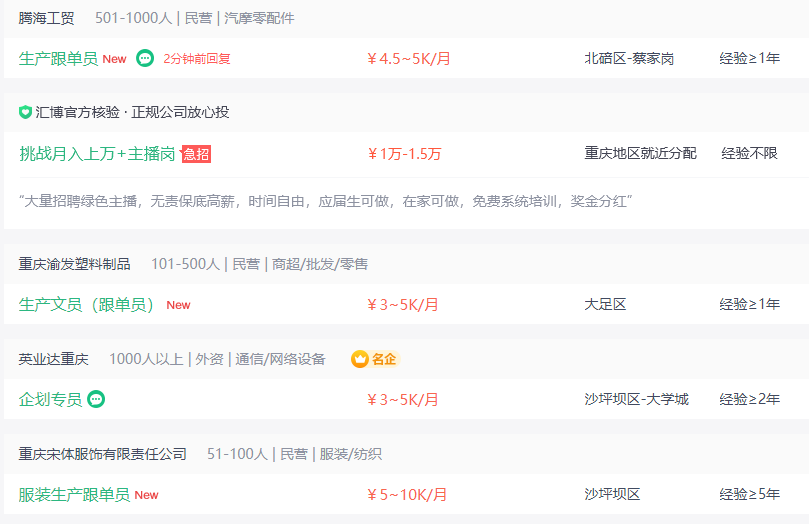Viewport: 809px width, 524px height.
Task: Click the 名企 crown badge
Action: (x=375, y=359)
